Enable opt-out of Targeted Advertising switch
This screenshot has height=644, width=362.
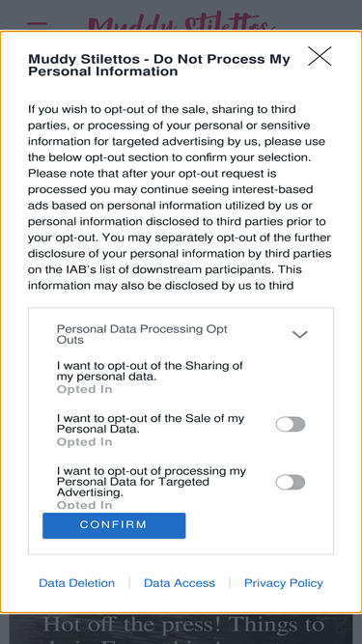[291, 482]
